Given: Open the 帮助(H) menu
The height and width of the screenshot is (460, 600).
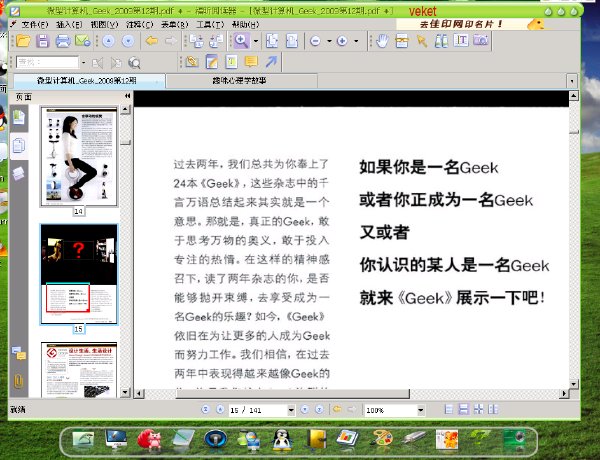Looking at the screenshot, I should (245, 24).
